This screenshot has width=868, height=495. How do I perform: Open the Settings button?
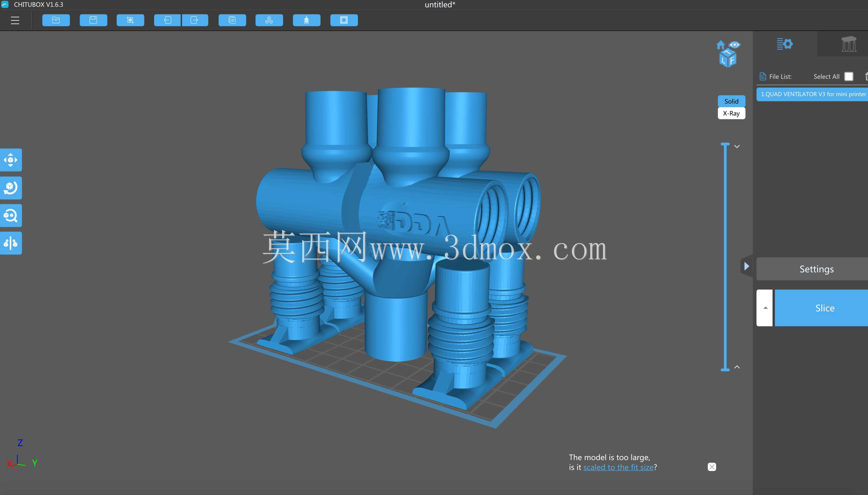(x=812, y=269)
